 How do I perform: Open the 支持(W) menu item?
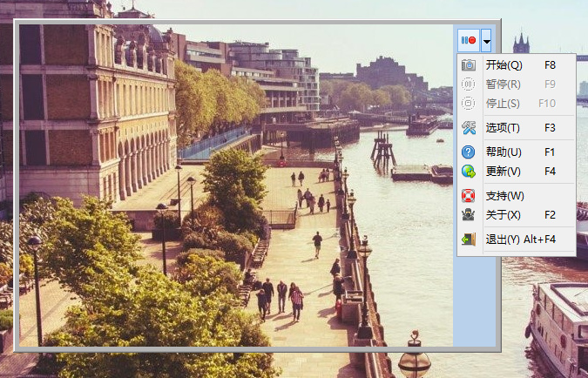(504, 196)
